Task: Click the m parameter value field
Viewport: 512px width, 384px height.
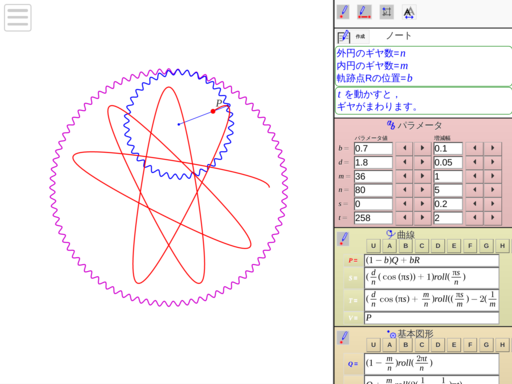Action: tap(373, 176)
